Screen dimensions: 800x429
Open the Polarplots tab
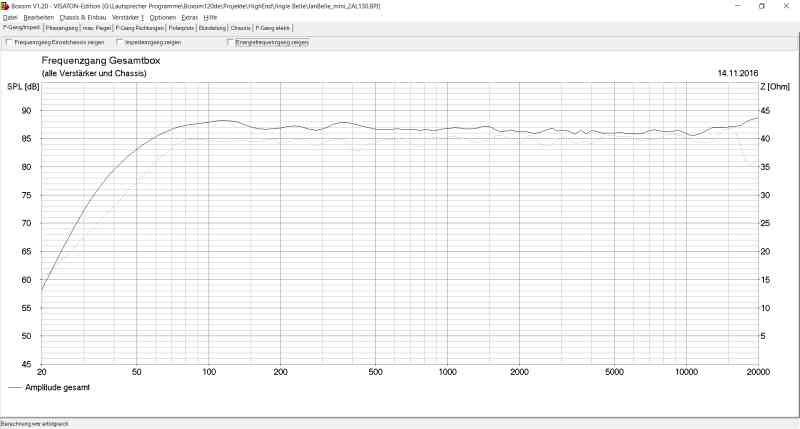[x=181, y=28]
